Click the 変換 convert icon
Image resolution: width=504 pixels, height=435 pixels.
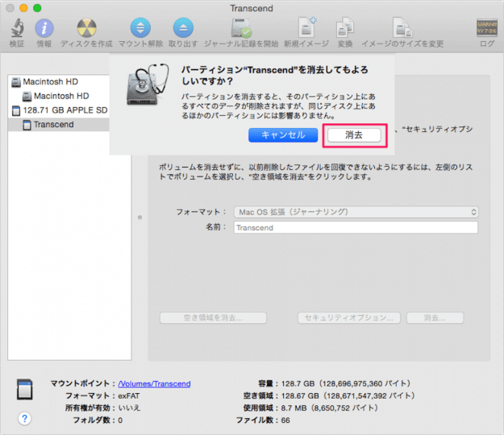(344, 28)
